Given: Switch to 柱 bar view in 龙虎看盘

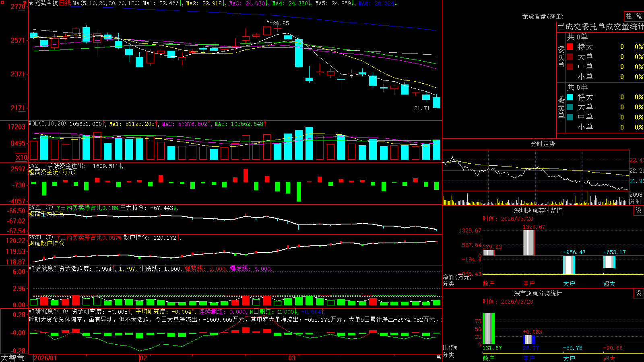Looking at the screenshot, I should [x=629, y=16].
